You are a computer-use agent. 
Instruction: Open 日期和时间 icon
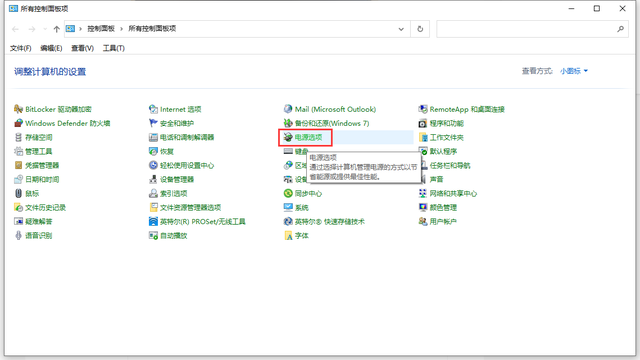(18, 179)
